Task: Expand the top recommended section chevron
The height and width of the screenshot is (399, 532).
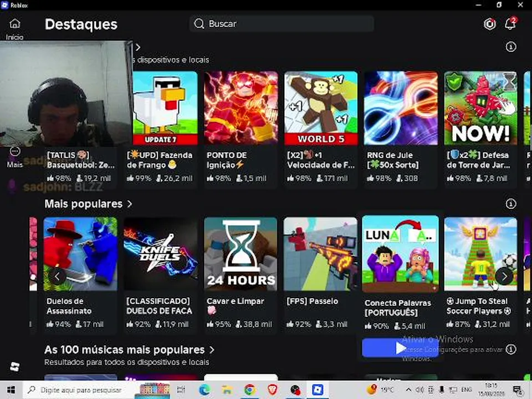Action: (138, 47)
